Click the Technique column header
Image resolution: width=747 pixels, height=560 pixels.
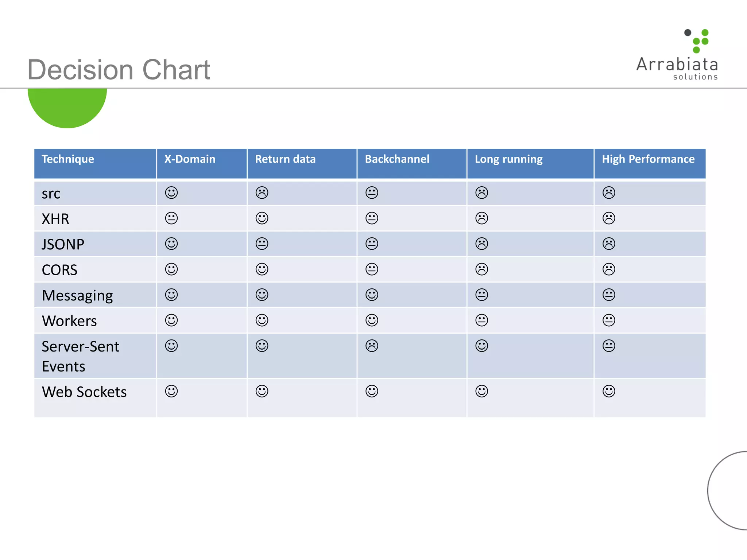(68, 159)
